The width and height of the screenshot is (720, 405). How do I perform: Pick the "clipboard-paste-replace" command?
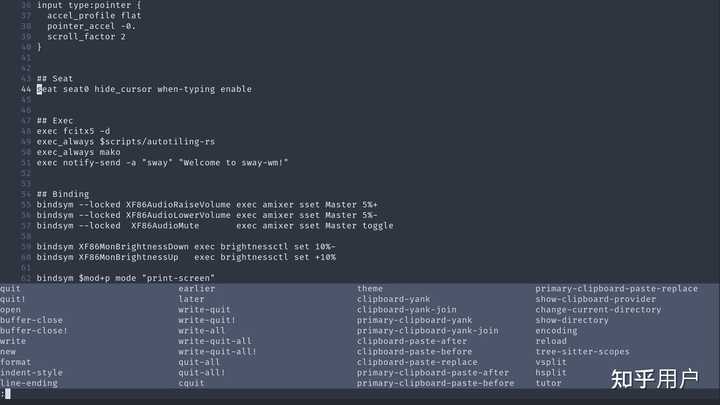(x=415, y=362)
